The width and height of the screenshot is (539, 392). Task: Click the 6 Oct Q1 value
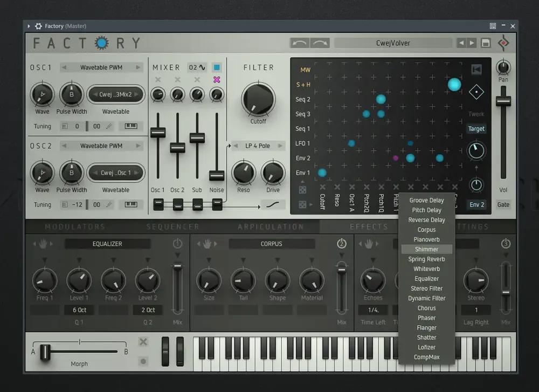pos(79,310)
